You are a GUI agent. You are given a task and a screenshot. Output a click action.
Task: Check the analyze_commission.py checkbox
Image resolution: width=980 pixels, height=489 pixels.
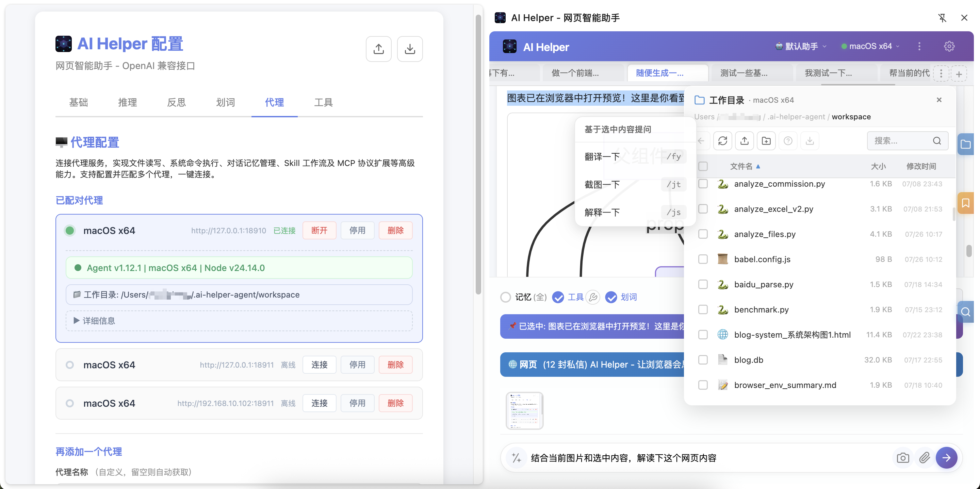tap(703, 184)
